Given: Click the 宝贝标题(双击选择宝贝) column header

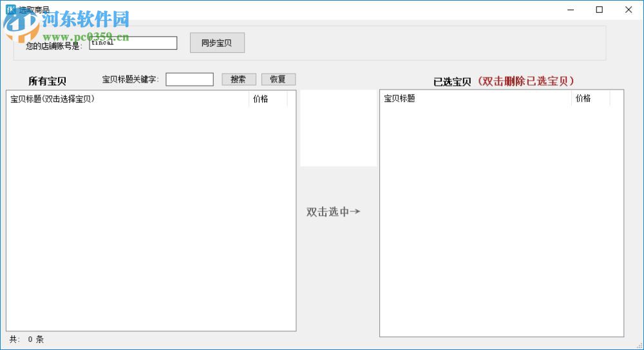Looking at the screenshot, I should coord(128,99).
